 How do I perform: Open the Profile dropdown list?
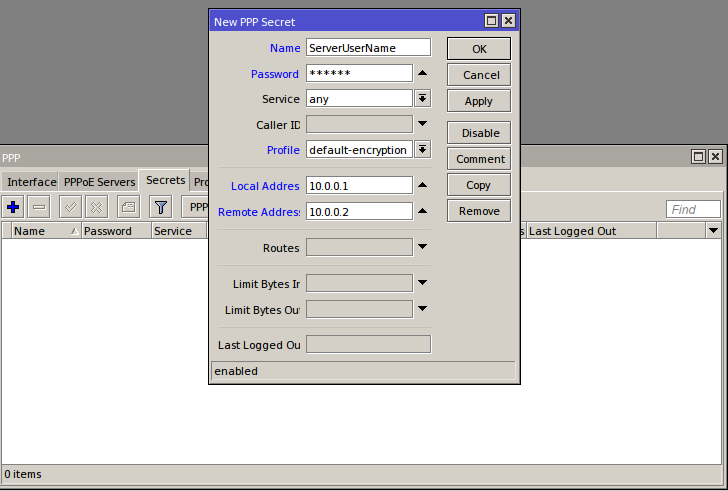coord(422,150)
